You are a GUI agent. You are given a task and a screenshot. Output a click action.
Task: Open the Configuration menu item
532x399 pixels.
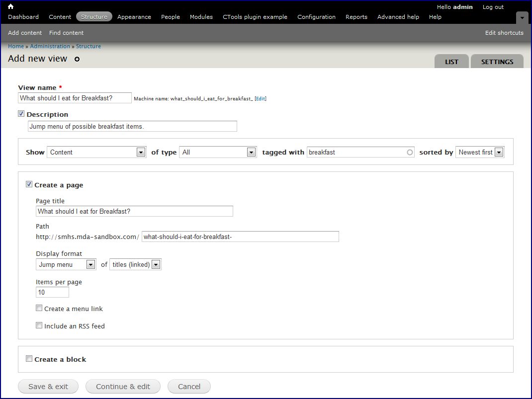(x=316, y=17)
